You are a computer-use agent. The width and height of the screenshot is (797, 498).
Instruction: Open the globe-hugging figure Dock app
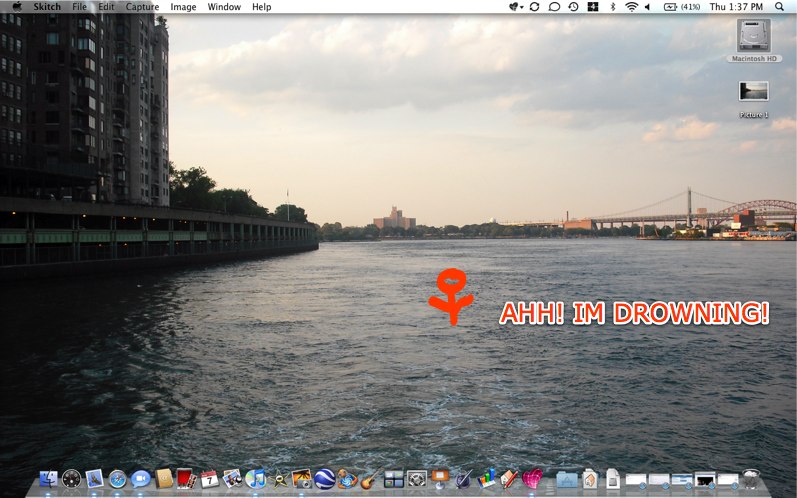click(x=347, y=479)
